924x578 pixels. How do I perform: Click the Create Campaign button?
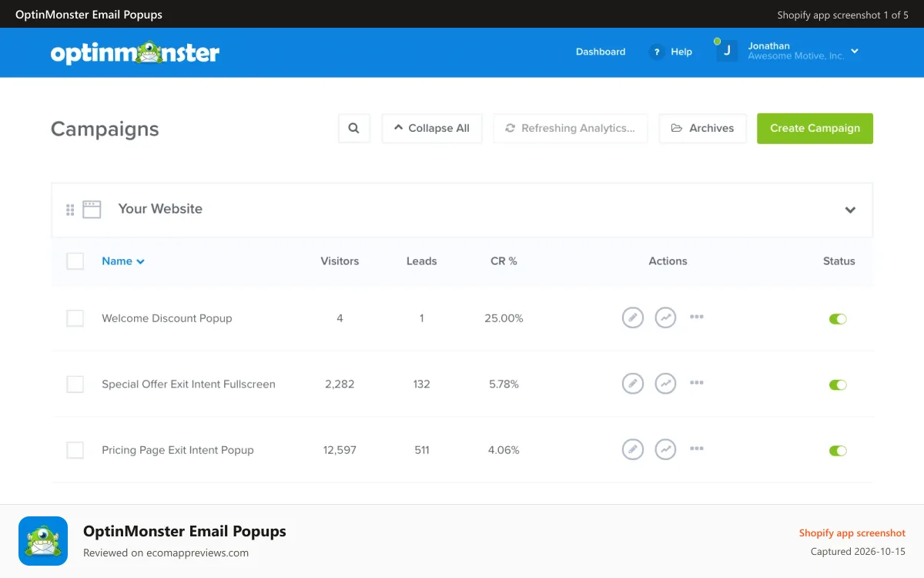click(815, 129)
